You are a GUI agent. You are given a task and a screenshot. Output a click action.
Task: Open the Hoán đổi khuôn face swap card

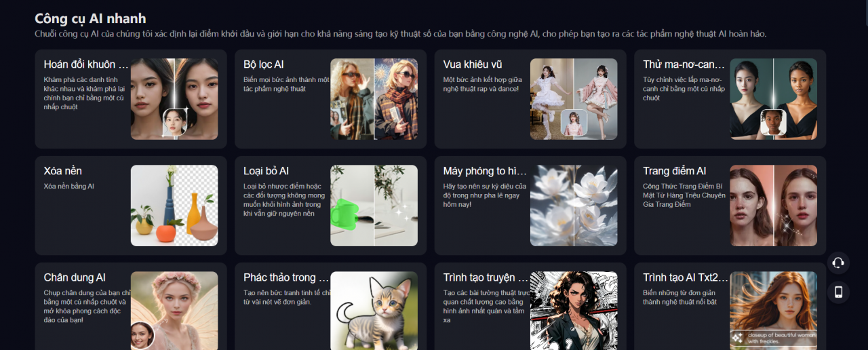click(131, 99)
